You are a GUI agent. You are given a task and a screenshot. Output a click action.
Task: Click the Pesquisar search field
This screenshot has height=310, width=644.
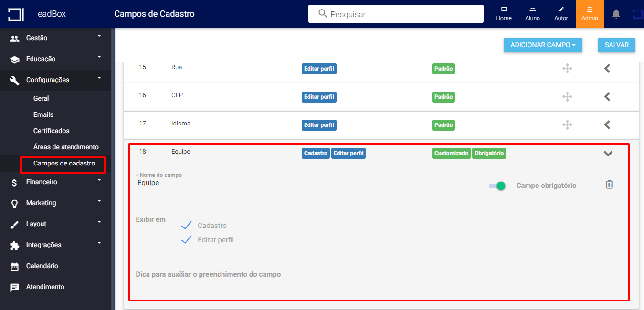[x=396, y=14]
